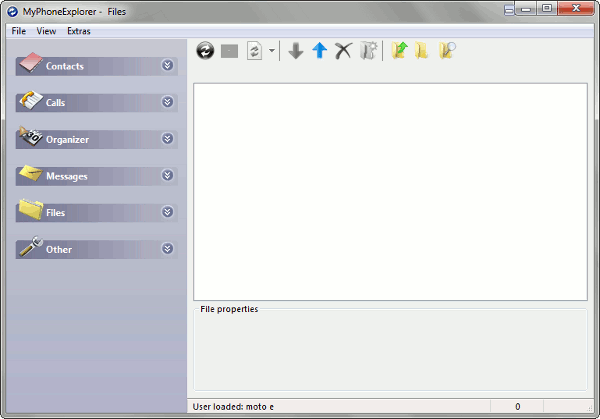Click the plain yellow folder toolbar icon

[422, 51]
